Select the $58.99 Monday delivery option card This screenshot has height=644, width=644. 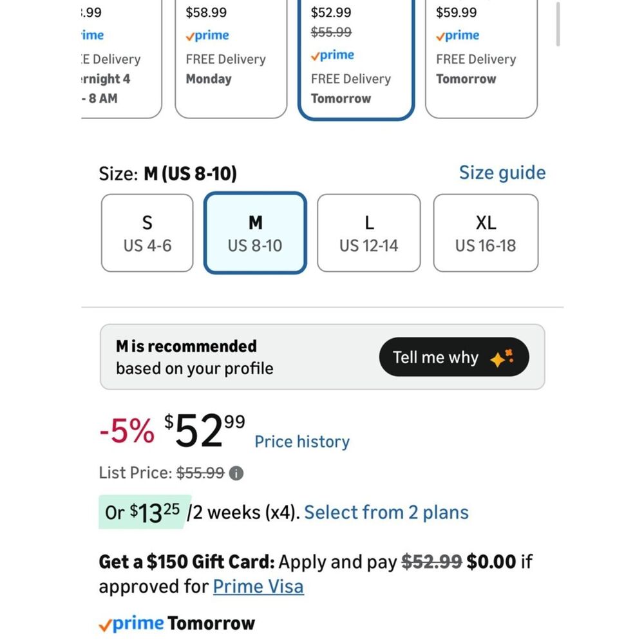click(x=231, y=59)
